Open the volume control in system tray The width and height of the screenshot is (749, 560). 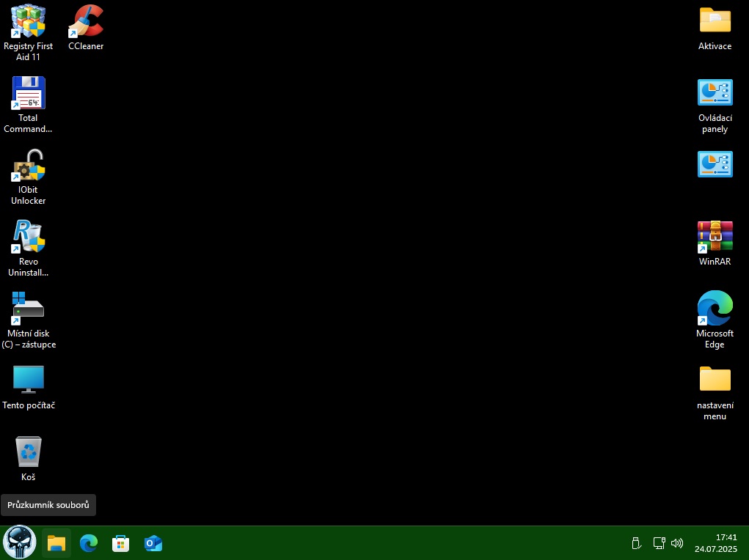[677, 543]
